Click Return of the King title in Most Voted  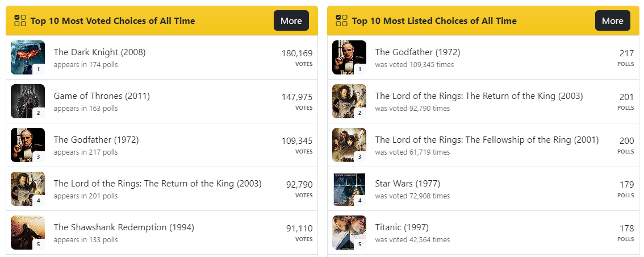(157, 184)
